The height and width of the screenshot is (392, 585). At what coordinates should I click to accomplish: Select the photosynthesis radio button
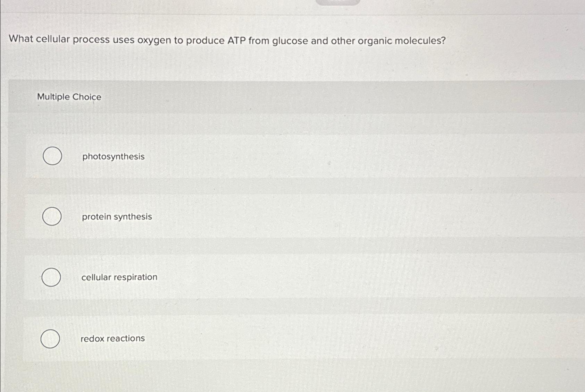click(x=52, y=156)
